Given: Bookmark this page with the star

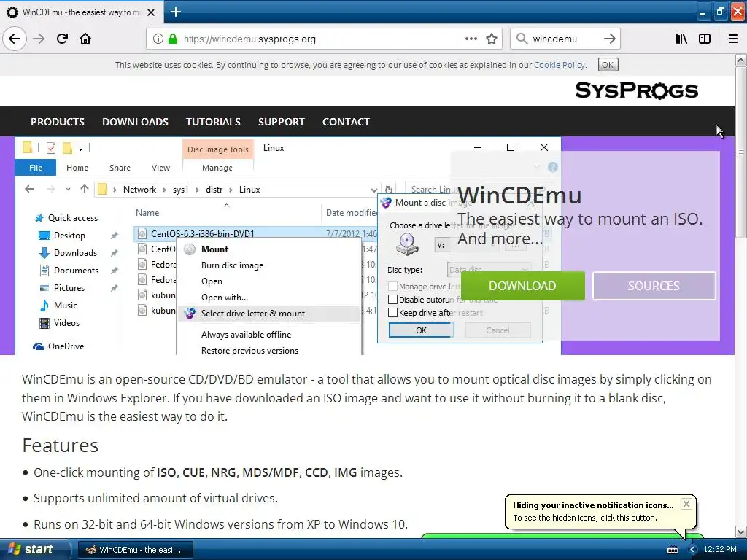Looking at the screenshot, I should click(492, 39).
